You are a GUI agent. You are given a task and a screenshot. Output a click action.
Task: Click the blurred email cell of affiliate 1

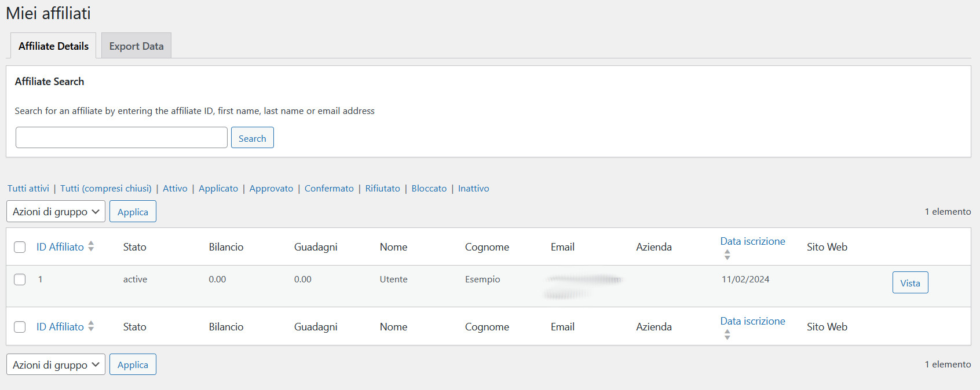tap(583, 286)
